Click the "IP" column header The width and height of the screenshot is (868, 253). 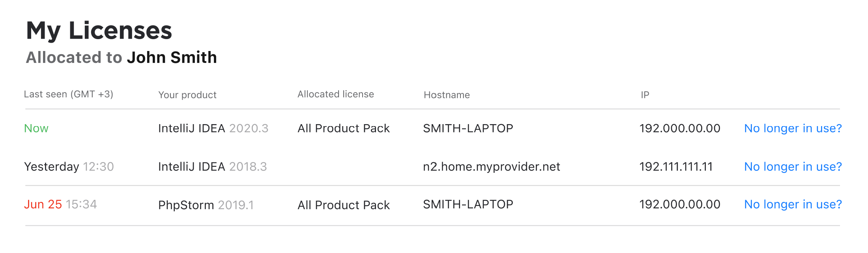click(645, 95)
